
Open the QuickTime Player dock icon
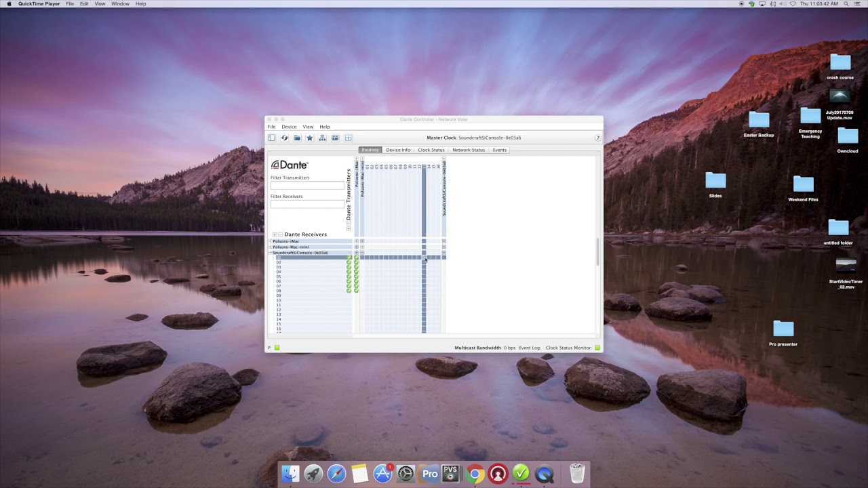[544, 474]
